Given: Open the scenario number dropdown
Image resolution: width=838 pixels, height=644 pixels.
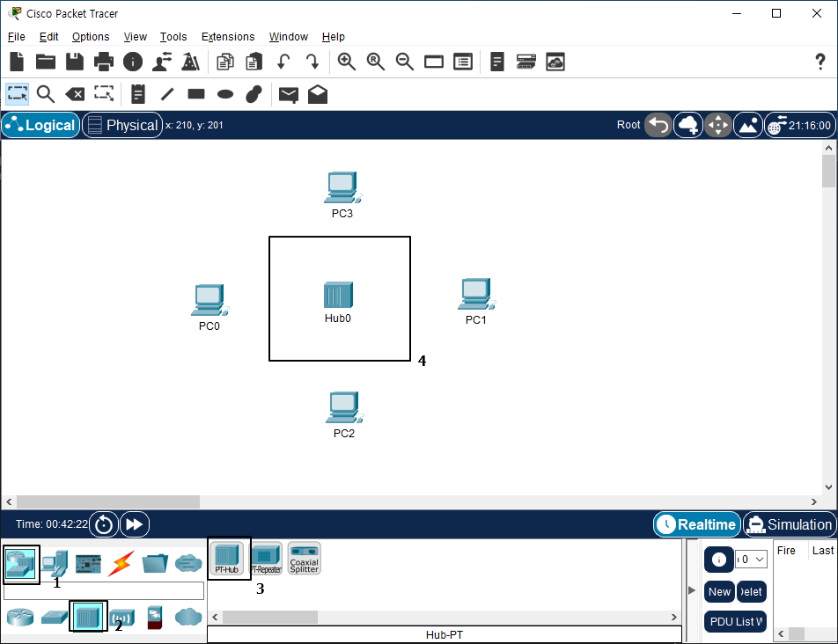Looking at the screenshot, I should coord(752,559).
